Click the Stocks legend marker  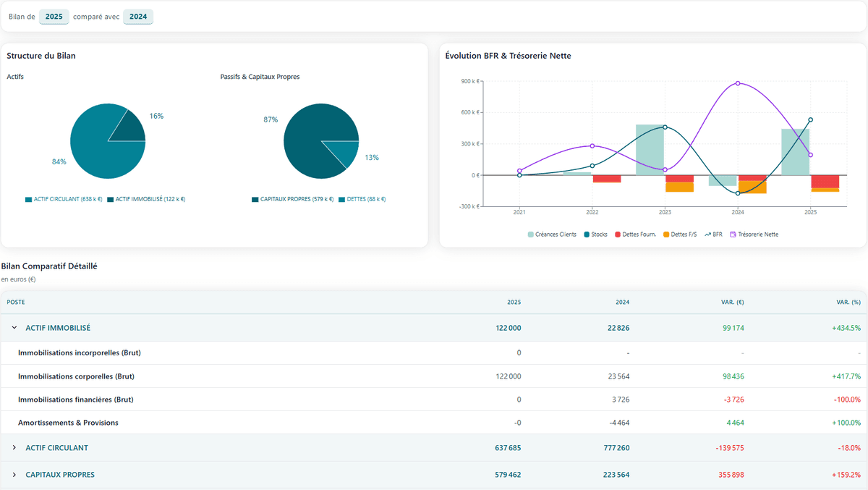click(587, 235)
